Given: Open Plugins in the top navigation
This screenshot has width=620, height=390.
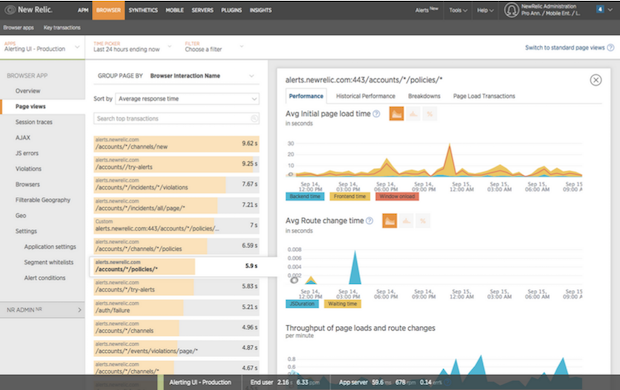Looking at the screenshot, I should 231,10.
